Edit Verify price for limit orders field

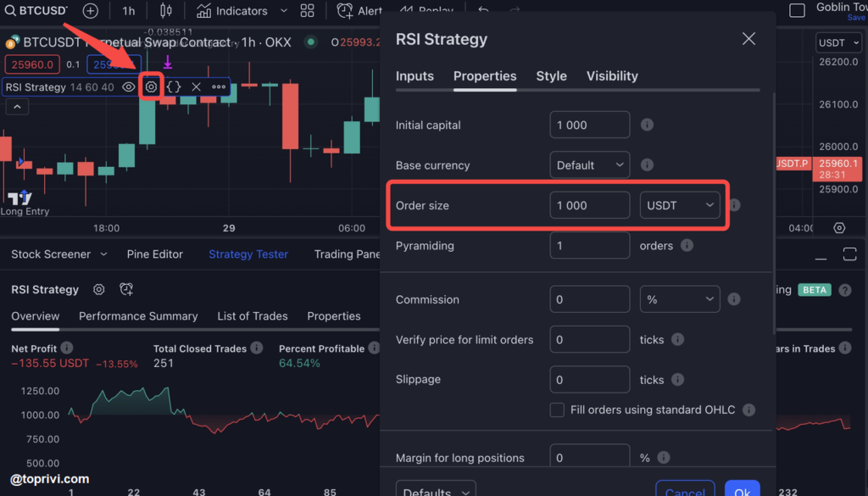tap(590, 339)
